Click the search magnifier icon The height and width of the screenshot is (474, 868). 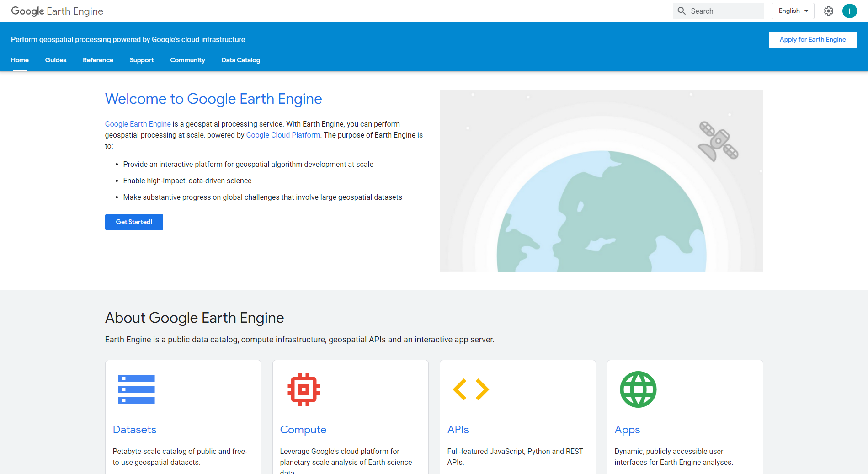[682, 11]
